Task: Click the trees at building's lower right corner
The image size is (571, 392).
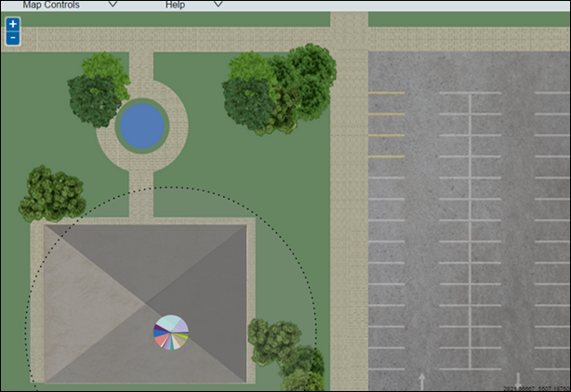Action: point(285,355)
